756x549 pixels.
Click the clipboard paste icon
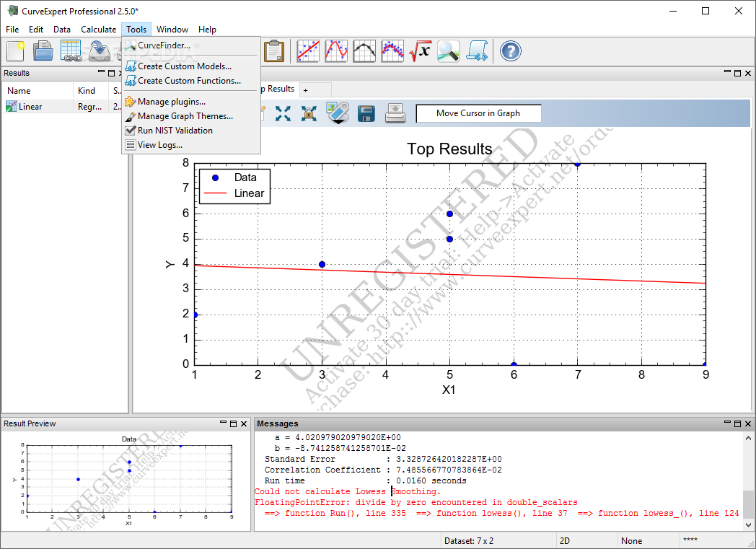click(274, 51)
